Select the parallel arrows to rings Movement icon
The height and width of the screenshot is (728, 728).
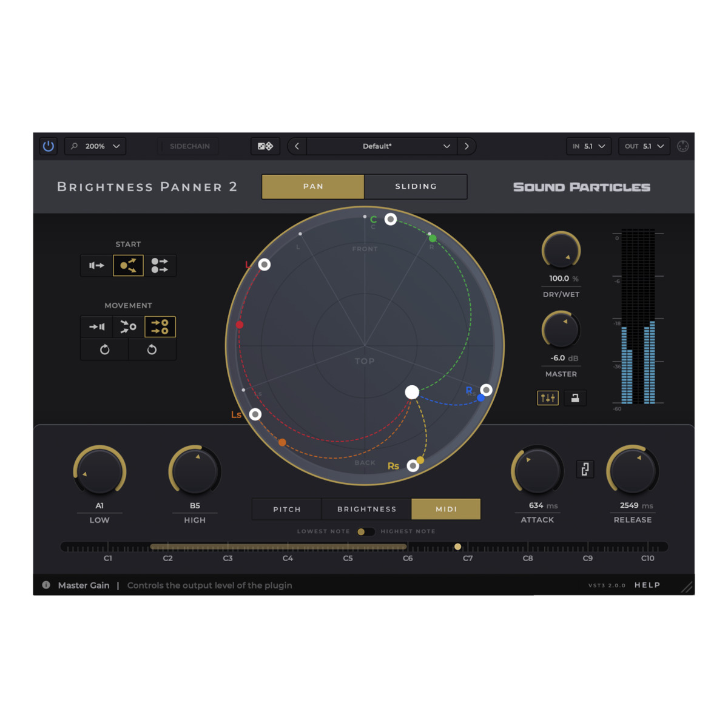[x=160, y=327]
